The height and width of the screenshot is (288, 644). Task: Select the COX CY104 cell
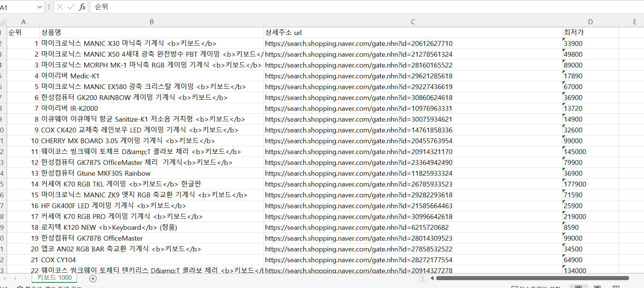coord(152,260)
